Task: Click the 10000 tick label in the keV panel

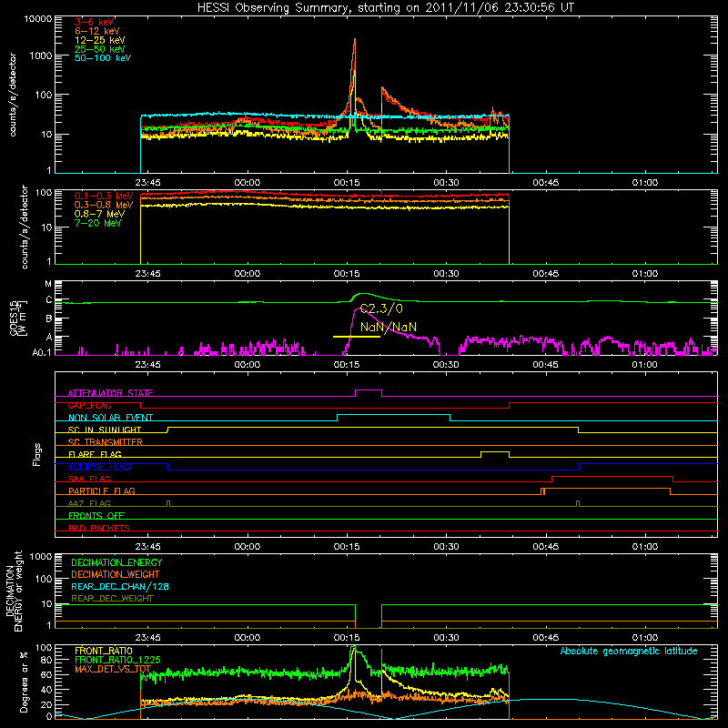Action: [38, 18]
